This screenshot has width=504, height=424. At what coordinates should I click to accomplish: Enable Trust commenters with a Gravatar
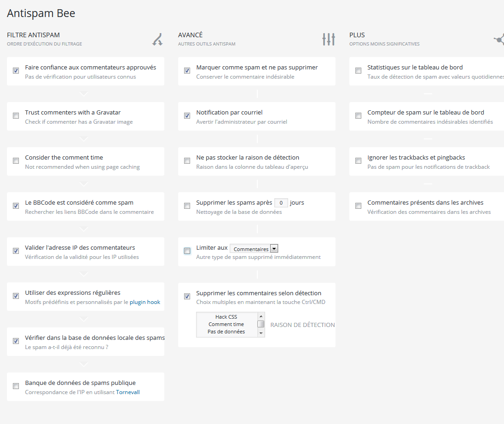coord(16,115)
